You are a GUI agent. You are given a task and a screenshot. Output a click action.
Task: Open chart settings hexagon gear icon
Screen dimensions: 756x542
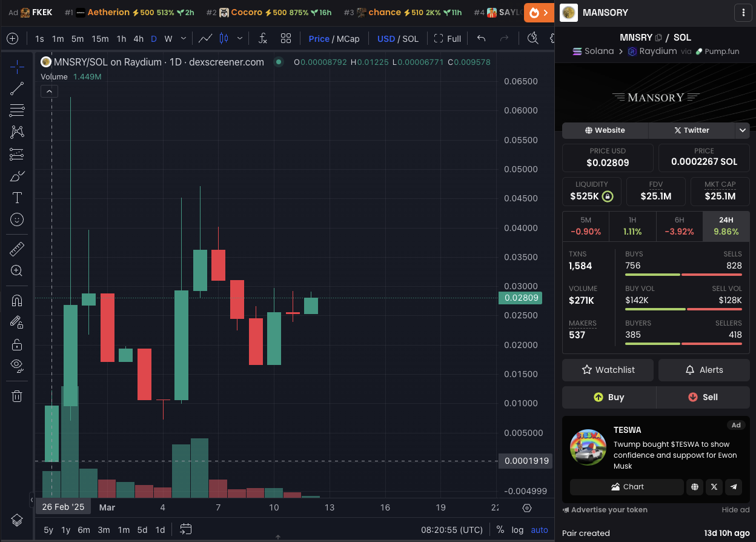526,507
